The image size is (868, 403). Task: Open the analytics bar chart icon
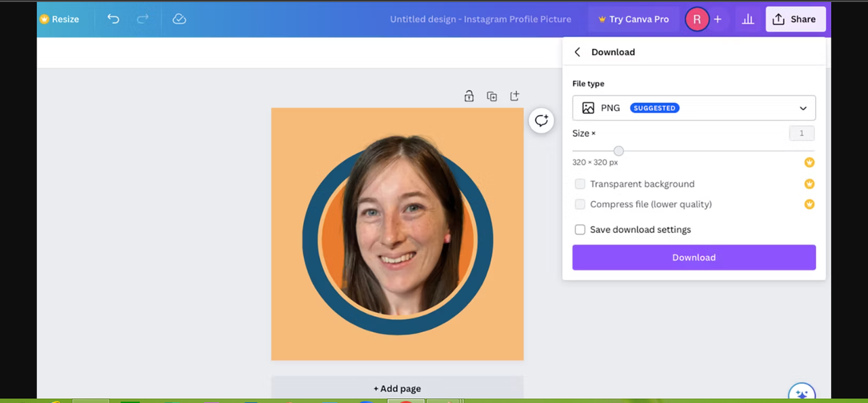tap(748, 20)
